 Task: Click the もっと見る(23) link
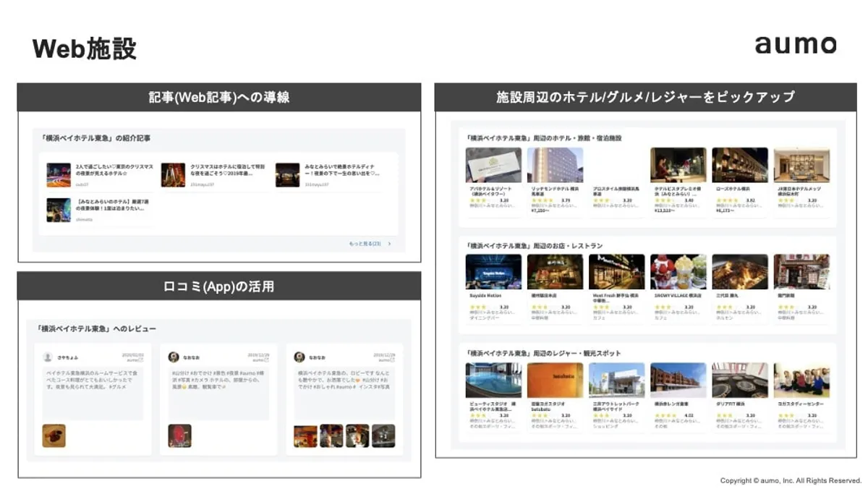(365, 244)
